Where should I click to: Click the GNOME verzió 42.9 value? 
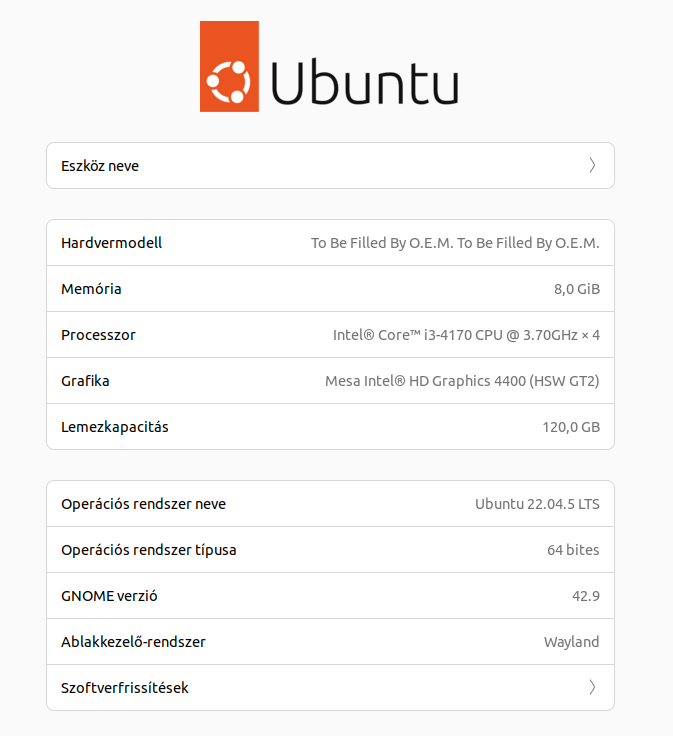(x=586, y=596)
